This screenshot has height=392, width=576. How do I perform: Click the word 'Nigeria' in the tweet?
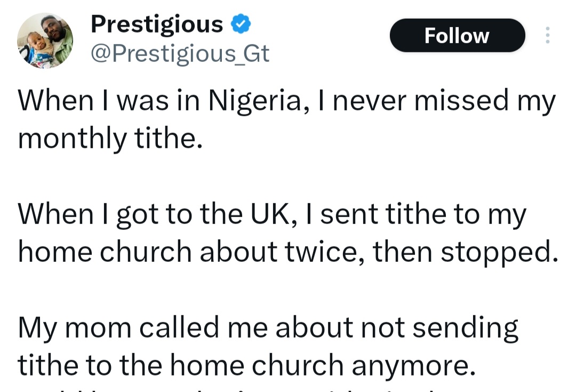pos(255,100)
